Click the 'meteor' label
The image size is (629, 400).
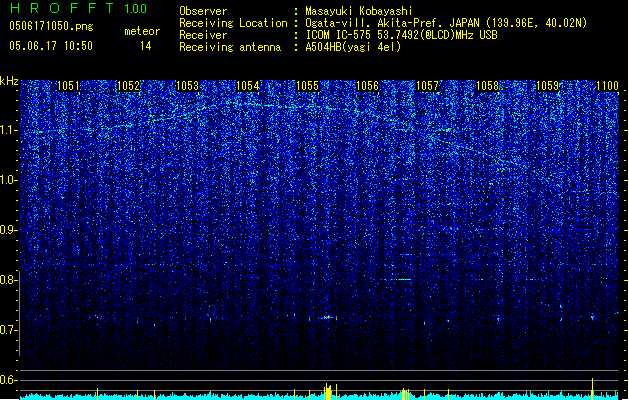(x=142, y=31)
